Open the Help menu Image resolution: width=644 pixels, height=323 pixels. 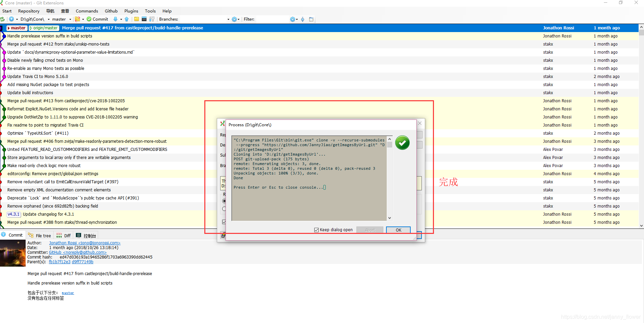(x=167, y=11)
